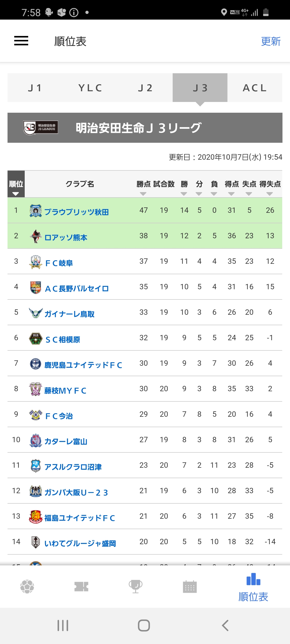
Task: Tap the soccer ball icon in bottom navigation
Action: tap(27, 586)
